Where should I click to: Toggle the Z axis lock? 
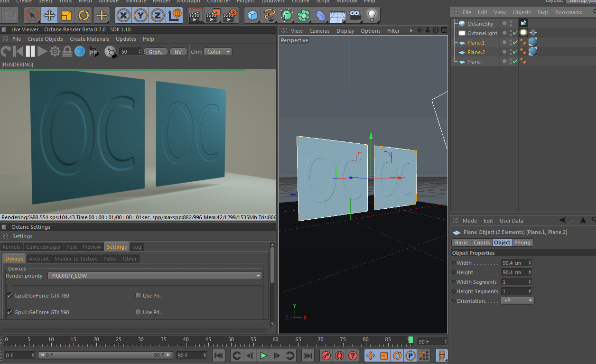(x=158, y=16)
